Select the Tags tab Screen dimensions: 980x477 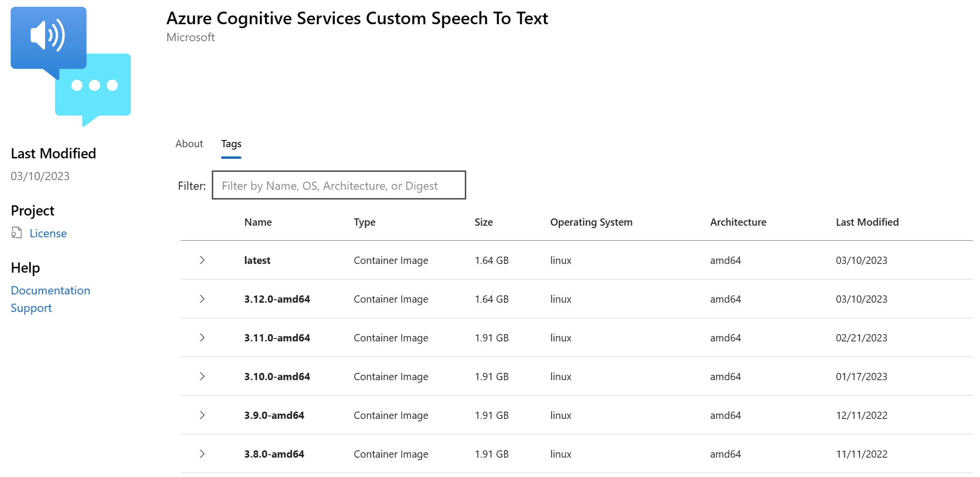point(231,144)
